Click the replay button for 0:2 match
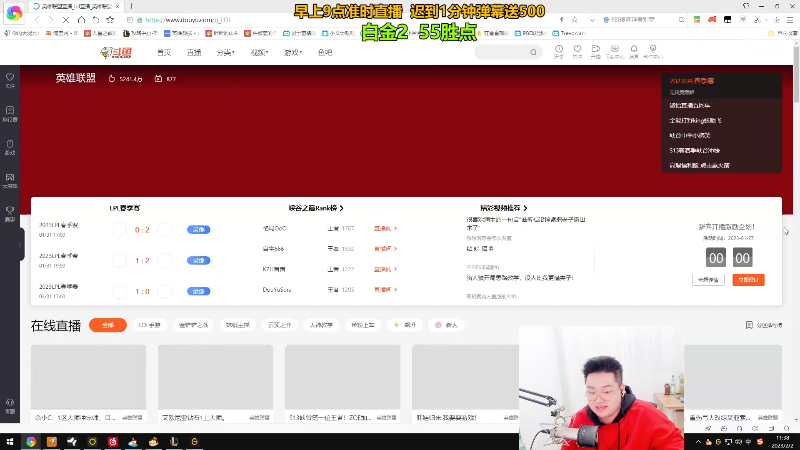Viewport: 800px width, 450px height. point(198,230)
